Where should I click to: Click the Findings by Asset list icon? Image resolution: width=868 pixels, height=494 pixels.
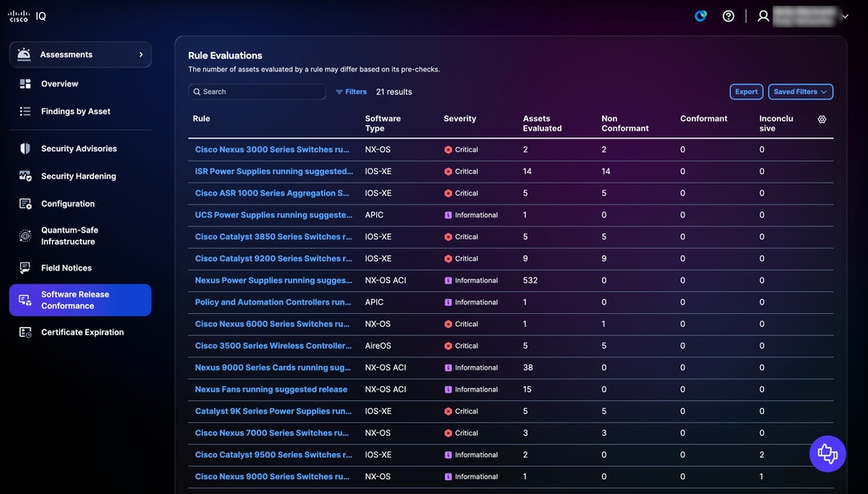click(25, 111)
